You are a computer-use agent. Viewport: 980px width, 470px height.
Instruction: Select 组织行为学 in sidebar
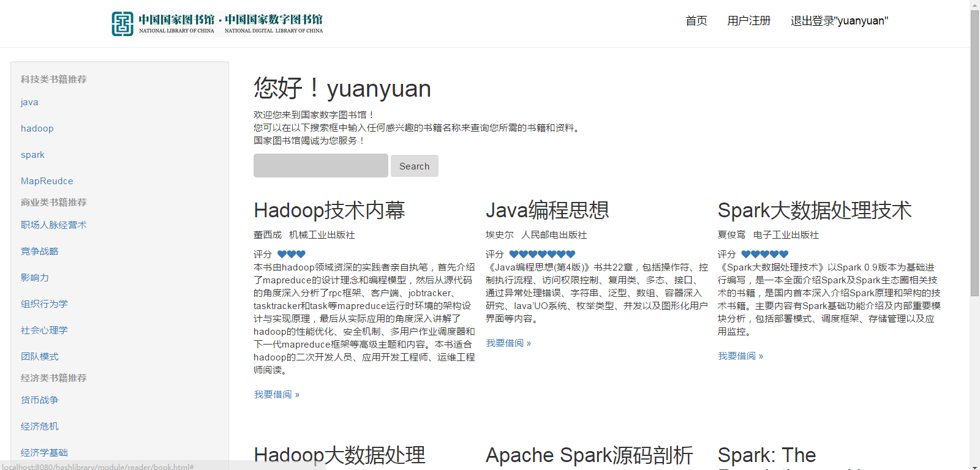pyautogui.click(x=44, y=304)
